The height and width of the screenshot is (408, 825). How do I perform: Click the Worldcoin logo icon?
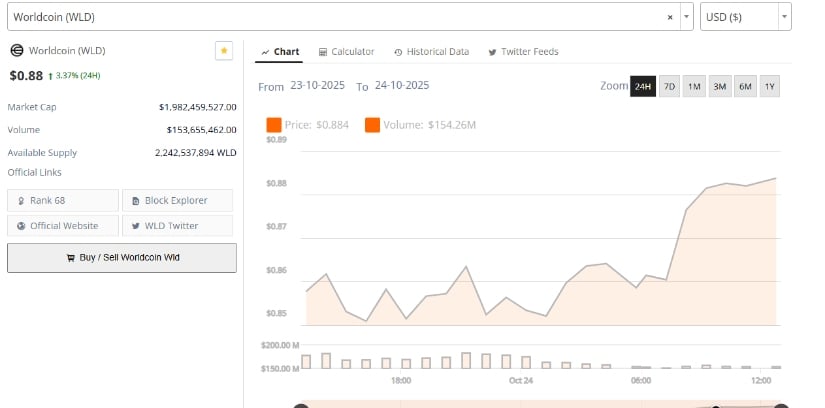tap(16, 51)
